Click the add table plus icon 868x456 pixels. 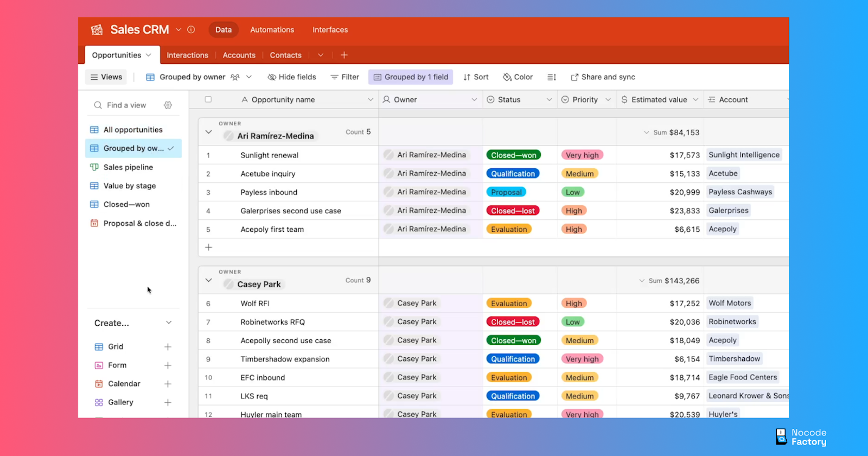[344, 55]
